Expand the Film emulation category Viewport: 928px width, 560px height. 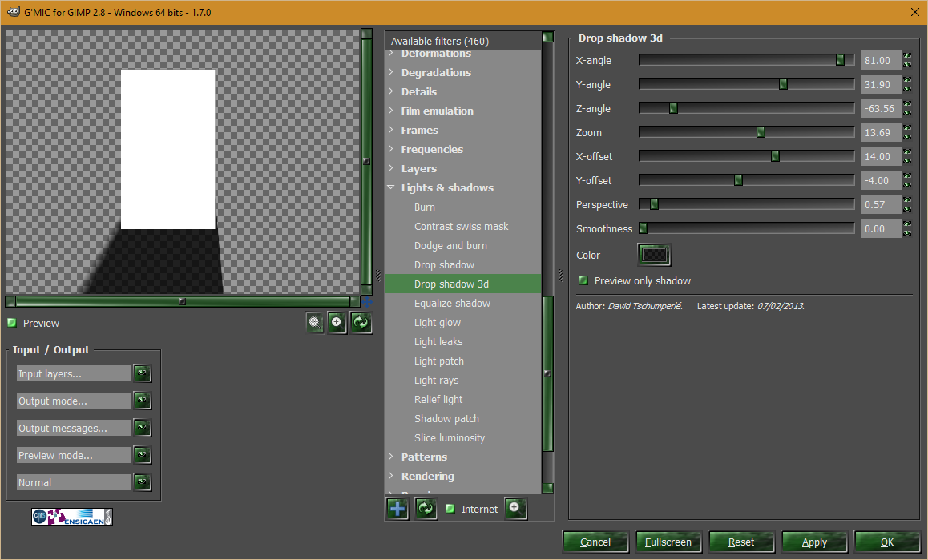[390, 110]
